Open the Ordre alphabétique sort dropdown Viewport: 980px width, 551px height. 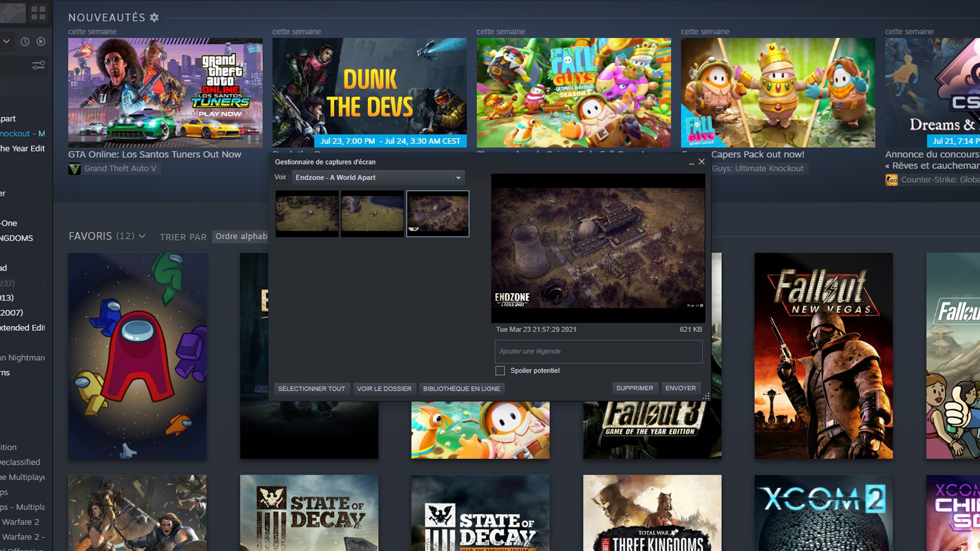240,236
